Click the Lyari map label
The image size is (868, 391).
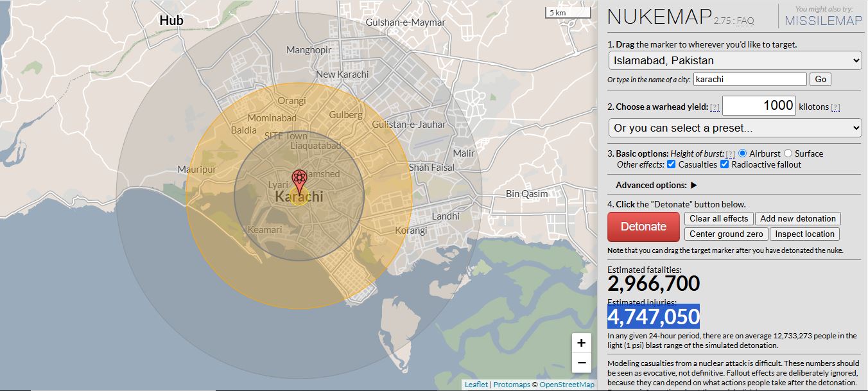(x=278, y=185)
